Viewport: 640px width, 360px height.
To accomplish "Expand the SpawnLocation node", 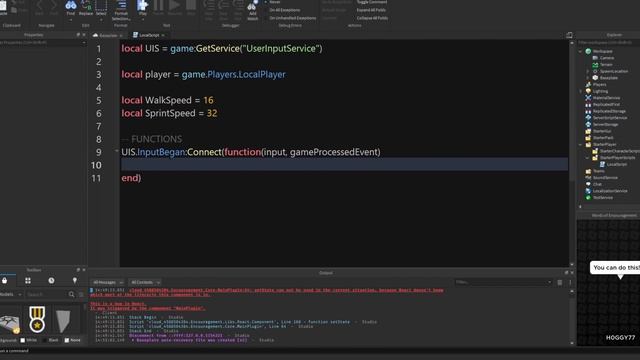I will (x=588, y=71).
